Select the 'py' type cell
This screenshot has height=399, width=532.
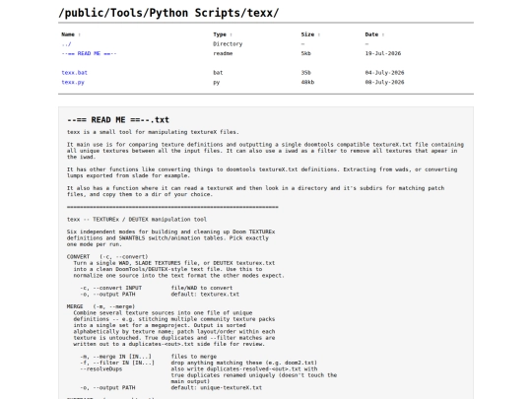tap(217, 82)
